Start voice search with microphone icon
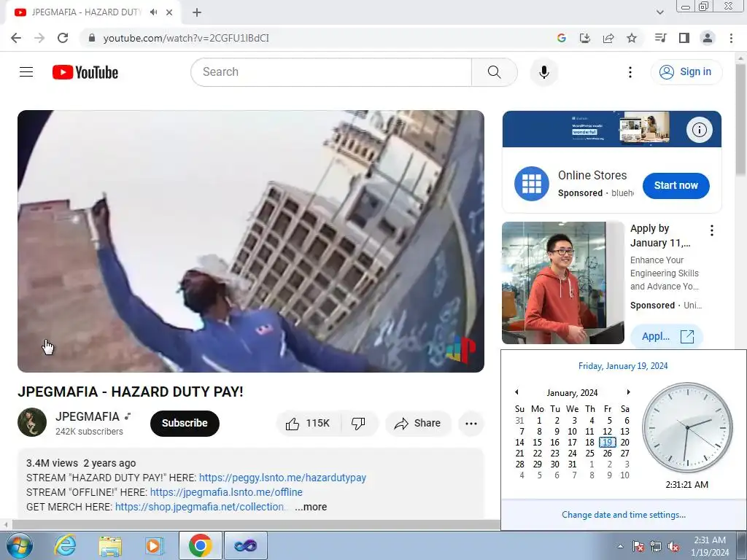Image resolution: width=747 pixels, height=560 pixels. tap(544, 72)
